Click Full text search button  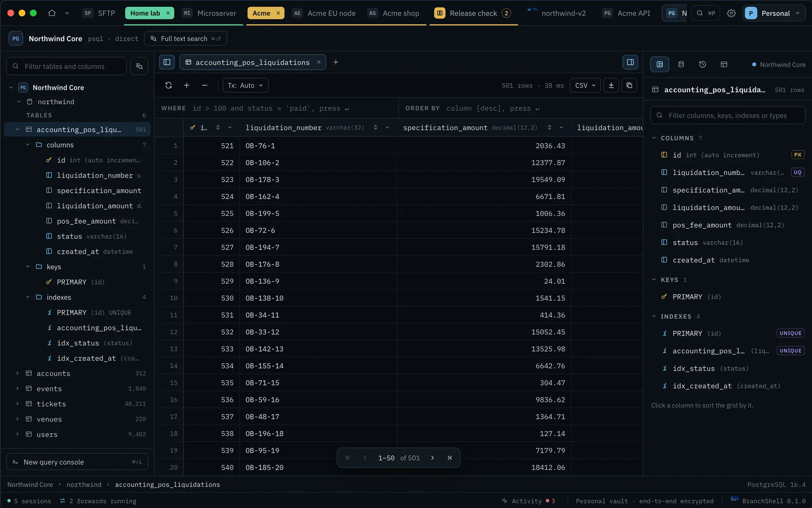(186, 38)
